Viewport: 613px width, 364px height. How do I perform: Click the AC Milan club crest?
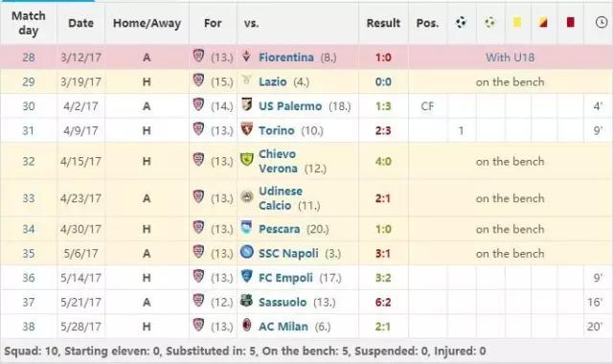[247, 326]
